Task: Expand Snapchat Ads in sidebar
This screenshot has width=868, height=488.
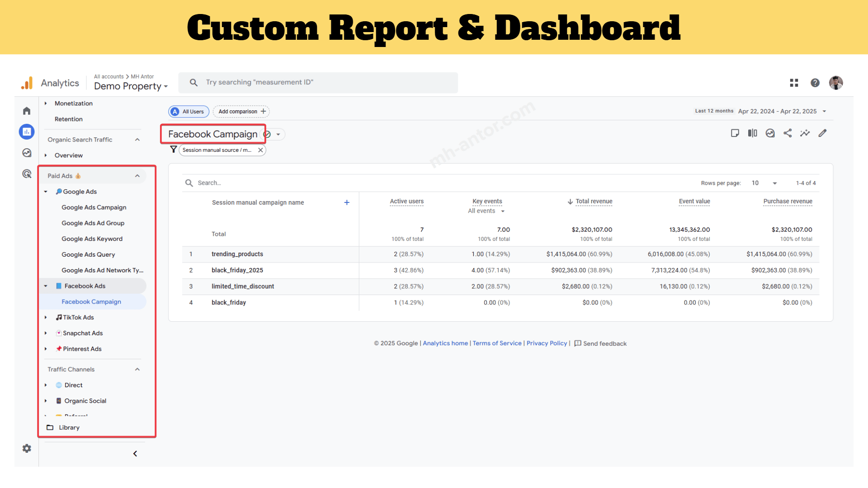Action: [46, 333]
